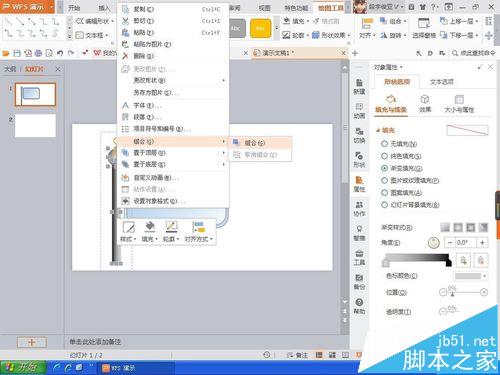Click the gradient stops color bar
Viewport: 500px width, 375px height.
click(x=417, y=259)
